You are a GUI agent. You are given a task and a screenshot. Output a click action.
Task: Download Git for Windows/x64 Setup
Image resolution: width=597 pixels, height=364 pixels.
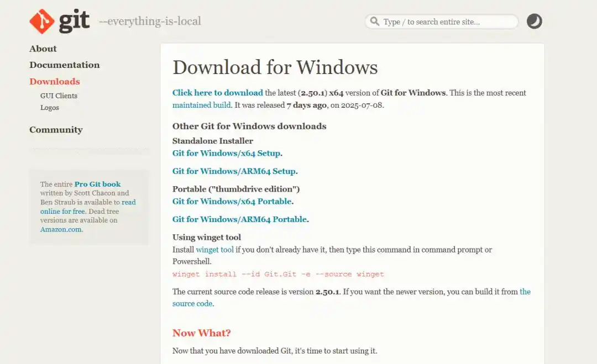[227, 154]
